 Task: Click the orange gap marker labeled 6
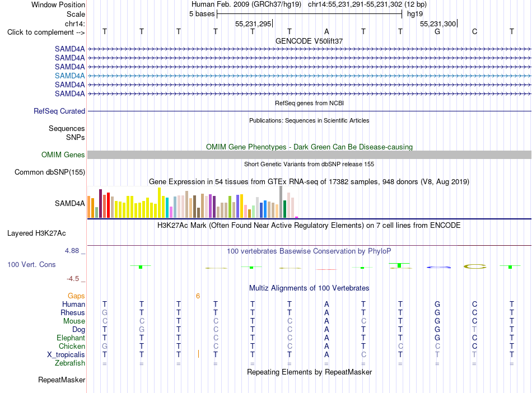click(x=198, y=296)
